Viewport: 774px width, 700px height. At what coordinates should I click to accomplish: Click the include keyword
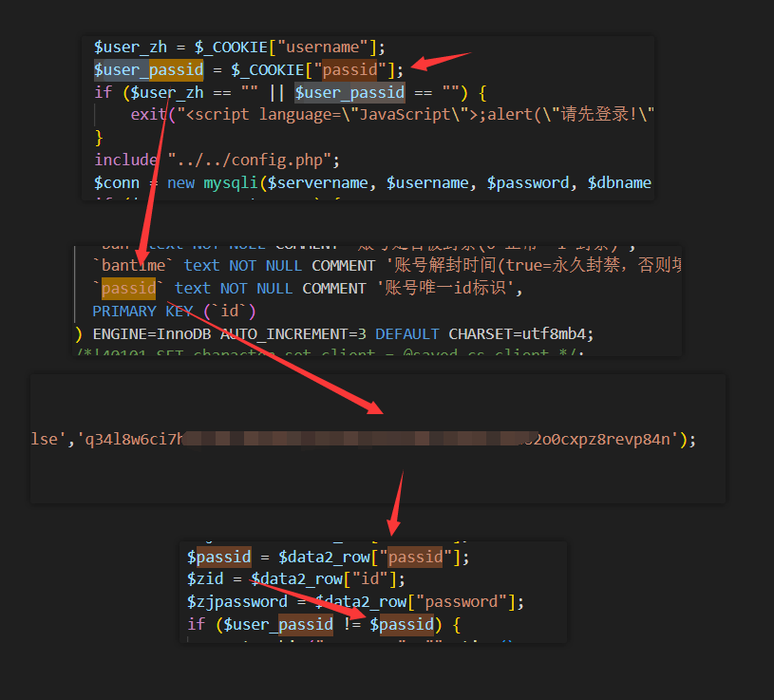pos(125,161)
